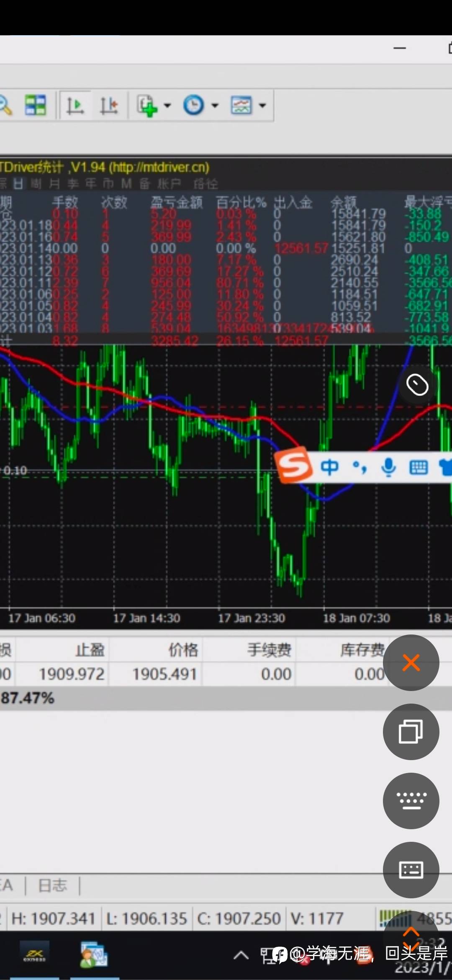Click the Sogou soft keyboard icon
452x980 pixels.
[x=419, y=467]
